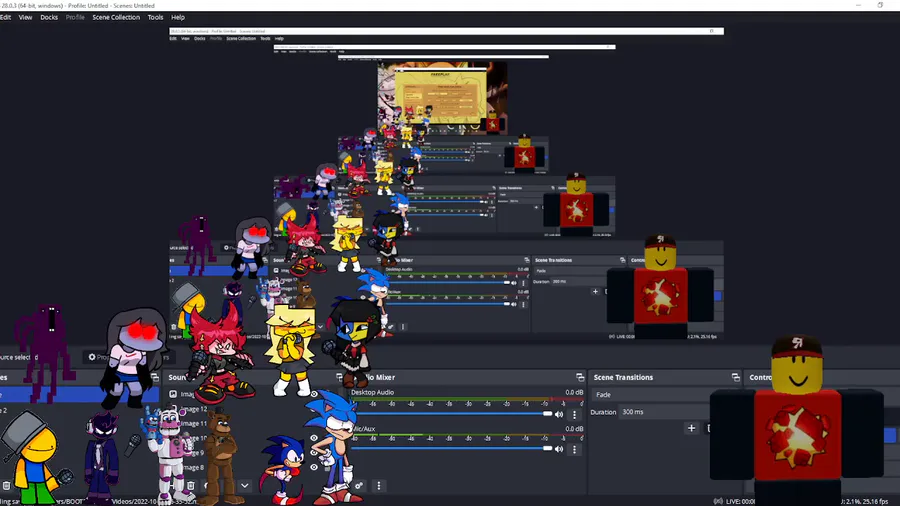Open Properties gear button in main source toolbar
Image resolution: width=900 pixels, height=506 pixels.
(x=92, y=357)
